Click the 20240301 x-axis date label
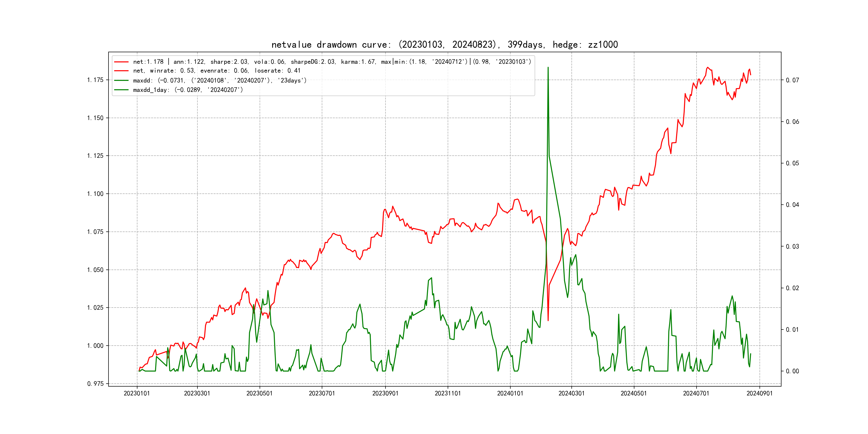 (x=571, y=394)
